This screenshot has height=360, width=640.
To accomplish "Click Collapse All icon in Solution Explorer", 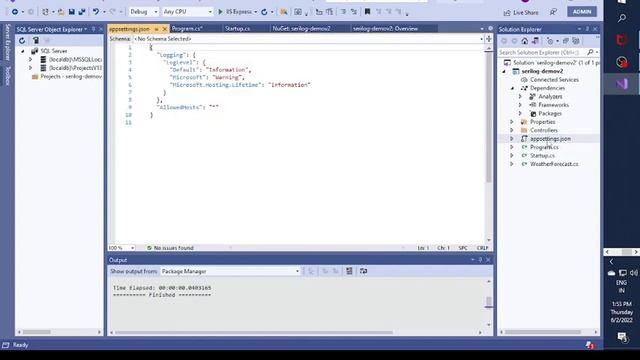I will point(566,41).
